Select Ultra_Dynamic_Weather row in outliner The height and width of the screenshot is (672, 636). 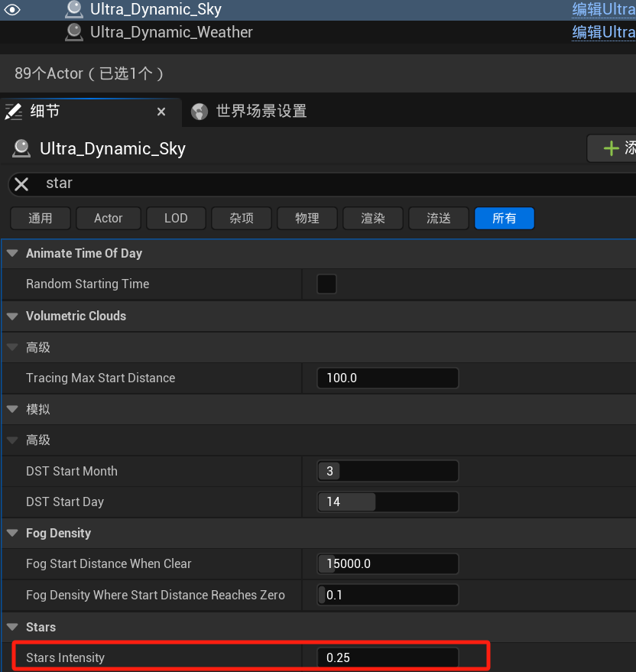318,32
